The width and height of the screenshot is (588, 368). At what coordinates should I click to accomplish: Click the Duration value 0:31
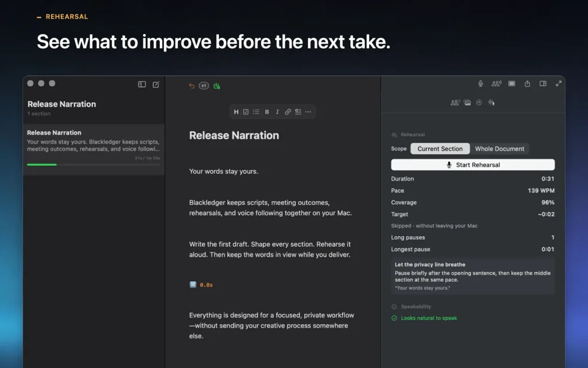547,179
